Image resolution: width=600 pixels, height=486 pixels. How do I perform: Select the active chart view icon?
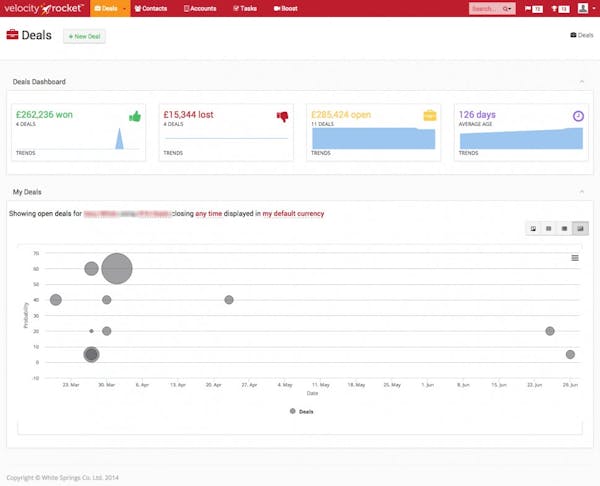point(580,228)
